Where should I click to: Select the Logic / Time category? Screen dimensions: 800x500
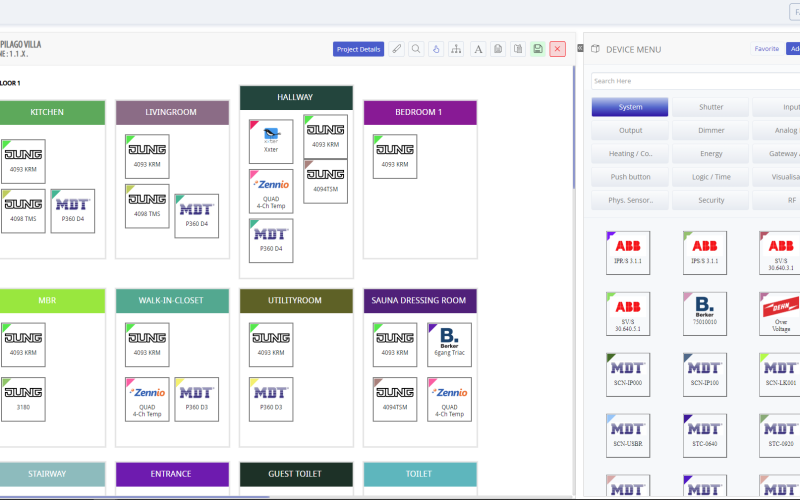(x=711, y=177)
